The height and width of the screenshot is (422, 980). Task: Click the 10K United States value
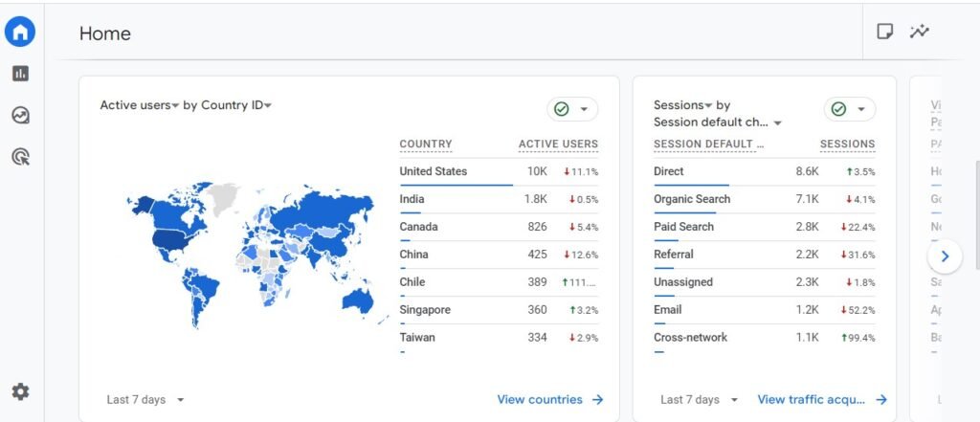pyautogui.click(x=537, y=171)
